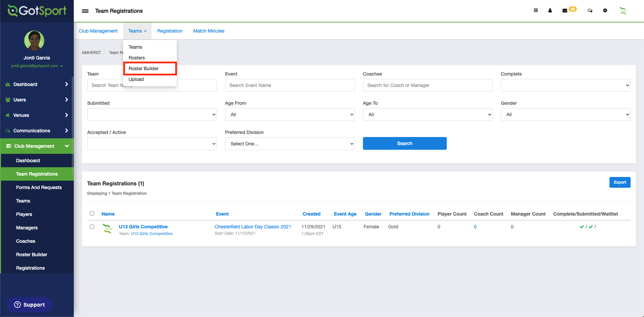This screenshot has height=317, width=644.
Task: Open the Gender dropdown
Action: coord(566,115)
